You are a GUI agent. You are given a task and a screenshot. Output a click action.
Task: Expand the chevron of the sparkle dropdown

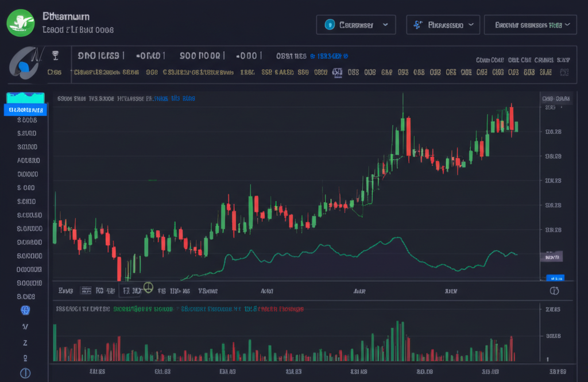tap(471, 25)
